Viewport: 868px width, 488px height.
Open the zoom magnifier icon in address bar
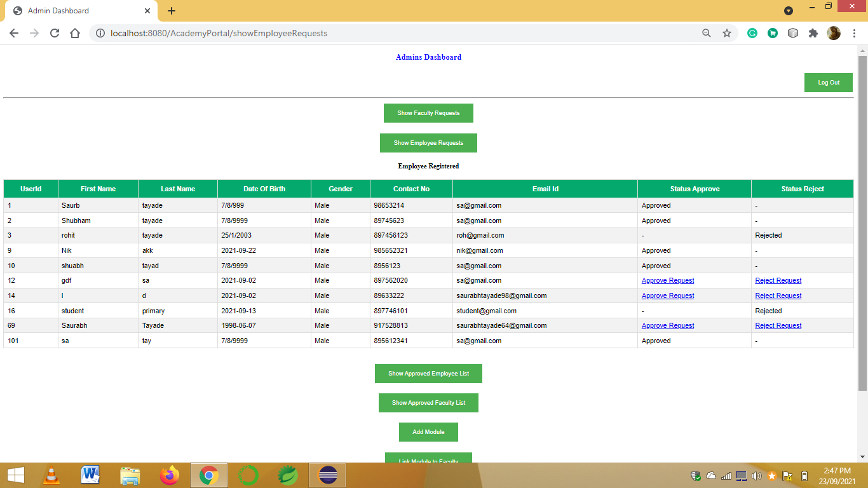click(707, 33)
